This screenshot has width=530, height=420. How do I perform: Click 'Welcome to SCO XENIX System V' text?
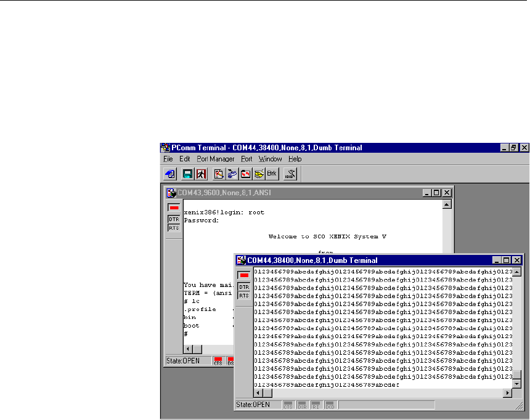click(x=327, y=236)
